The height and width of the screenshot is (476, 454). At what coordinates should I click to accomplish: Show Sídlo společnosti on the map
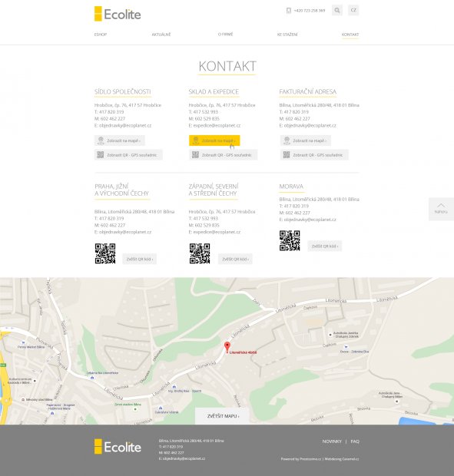point(119,140)
